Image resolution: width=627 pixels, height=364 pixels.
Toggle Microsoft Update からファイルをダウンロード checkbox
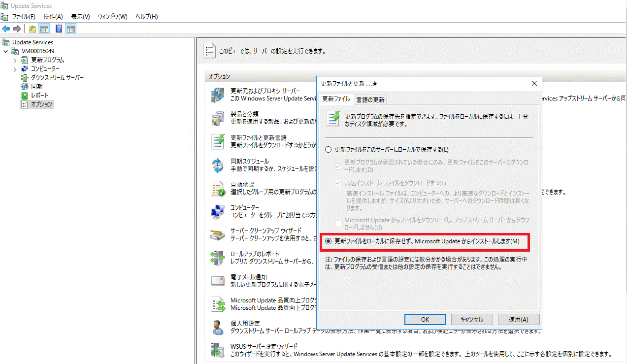pos(338,223)
